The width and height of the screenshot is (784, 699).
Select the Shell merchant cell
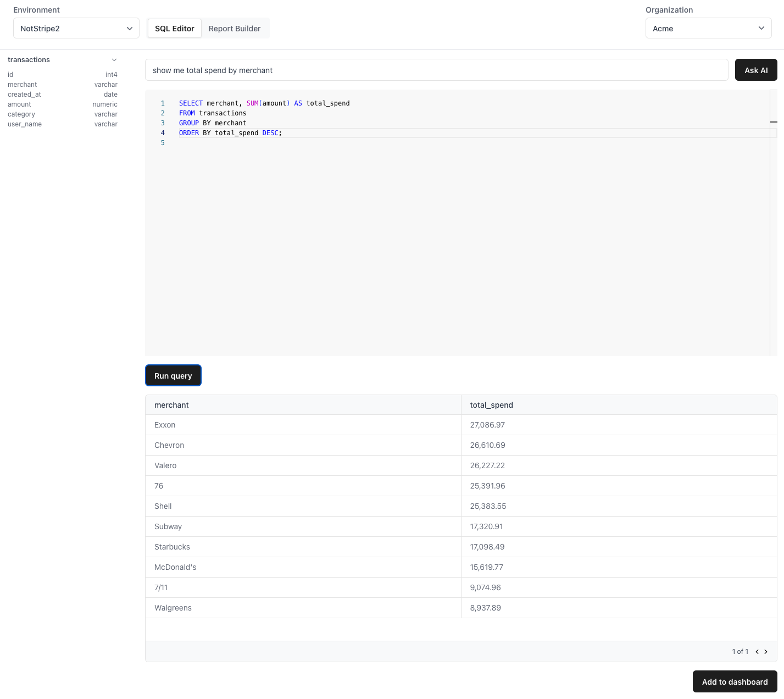tap(303, 506)
